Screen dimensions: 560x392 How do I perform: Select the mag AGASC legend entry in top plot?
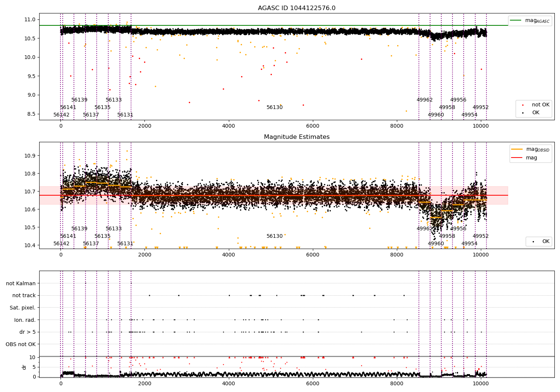pos(530,21)
